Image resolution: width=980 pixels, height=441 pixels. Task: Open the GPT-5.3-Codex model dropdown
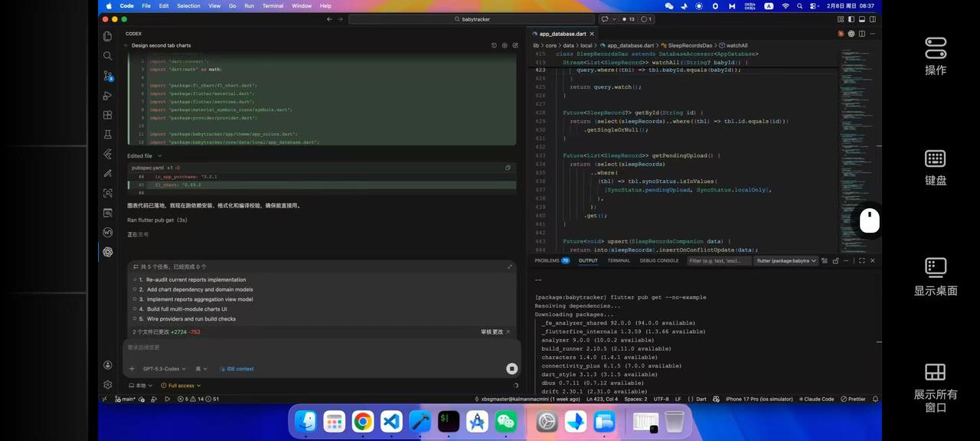coord(164,369)
